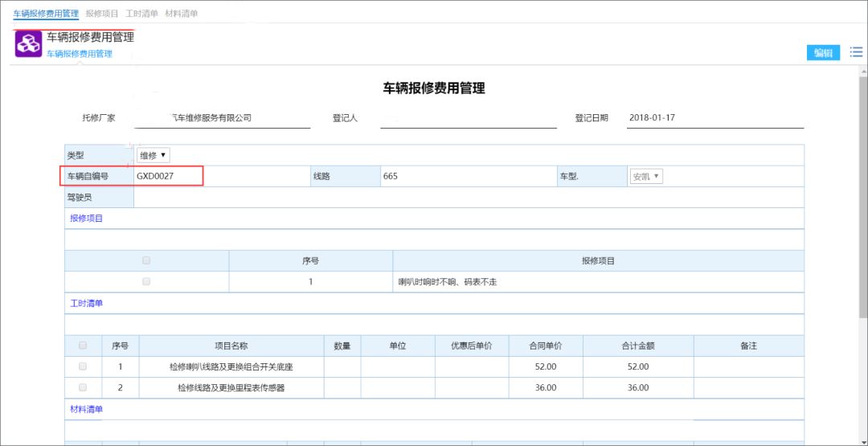The image size is (868, 446).
Task: Click the 合同单价 cell 52.00
Action: pos(545,366)
